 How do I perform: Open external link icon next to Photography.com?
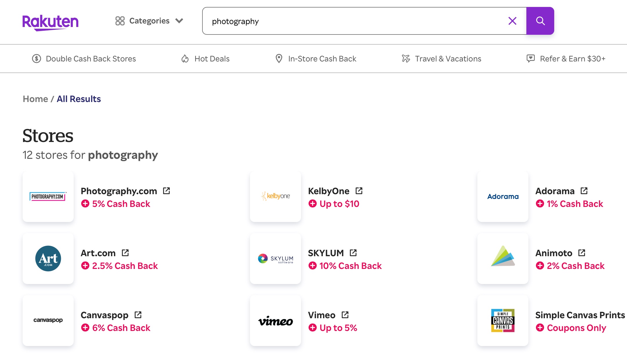click(166, 191)
